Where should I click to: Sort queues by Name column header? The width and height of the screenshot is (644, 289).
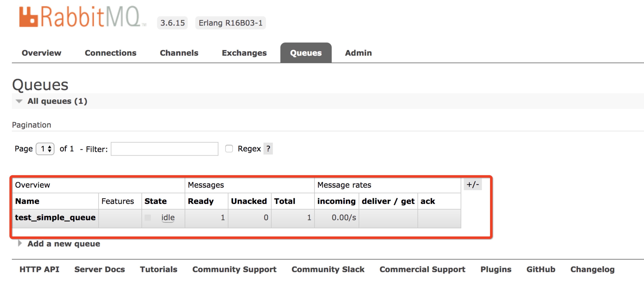point(27,201)
